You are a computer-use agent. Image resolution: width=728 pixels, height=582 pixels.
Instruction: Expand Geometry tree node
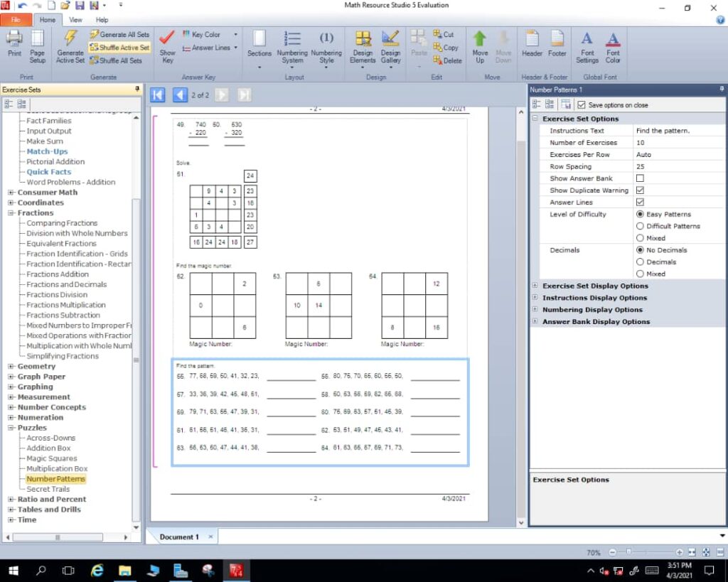[x=11, y=366]
